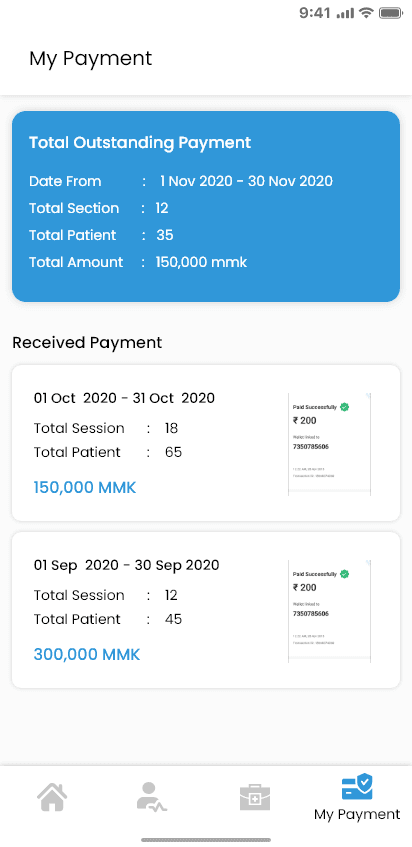This screenshot has height=847, width=412.
Task: Tap green check on October receipt
Action: 345,407
